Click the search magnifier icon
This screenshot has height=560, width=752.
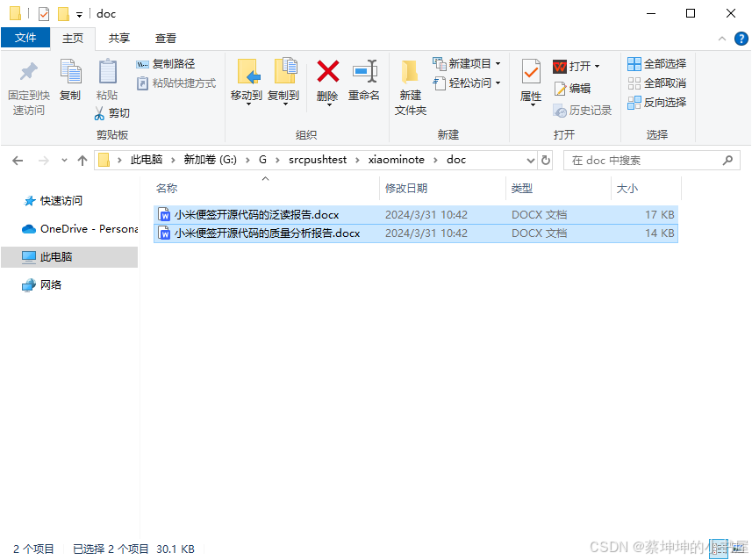click(727, 160)
